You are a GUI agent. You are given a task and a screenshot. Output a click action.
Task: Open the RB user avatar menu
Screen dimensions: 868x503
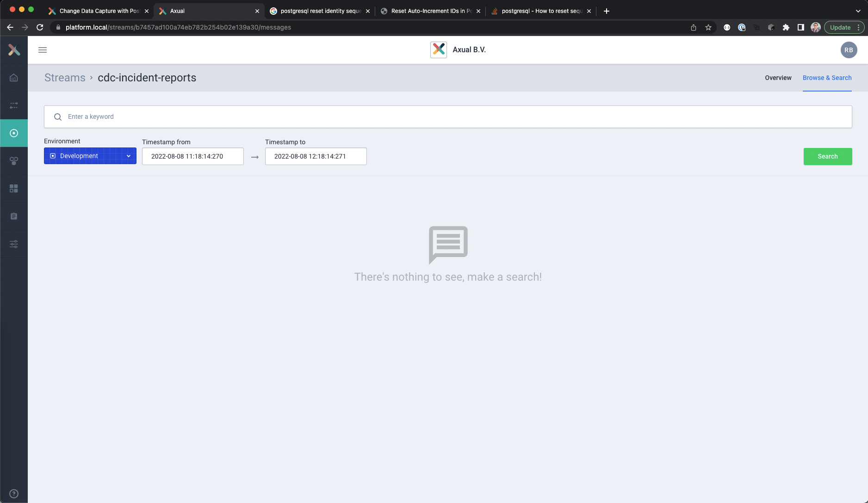point(849,50)
